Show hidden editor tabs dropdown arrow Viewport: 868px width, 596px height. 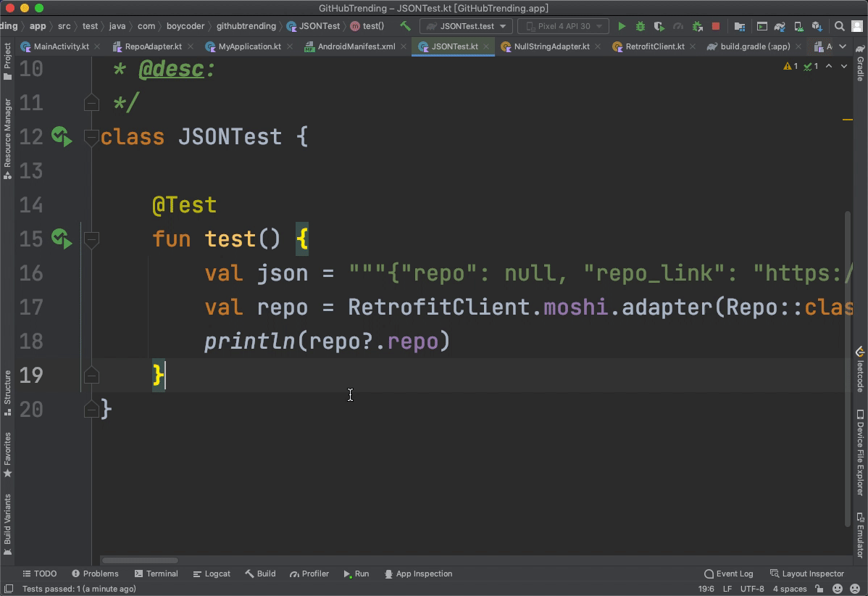844,46
